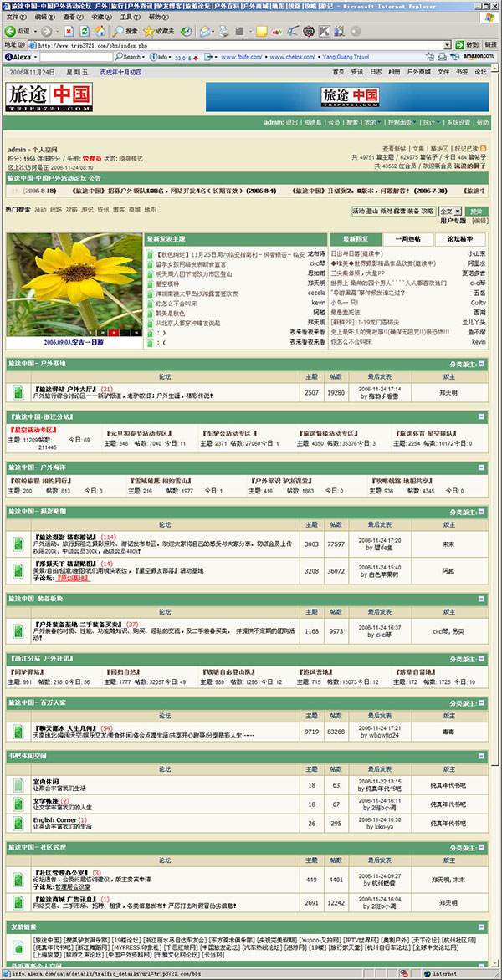
Task: Click the forum icon beside 旅途驿站 户外大厅
Action: [x=18, y=392]
